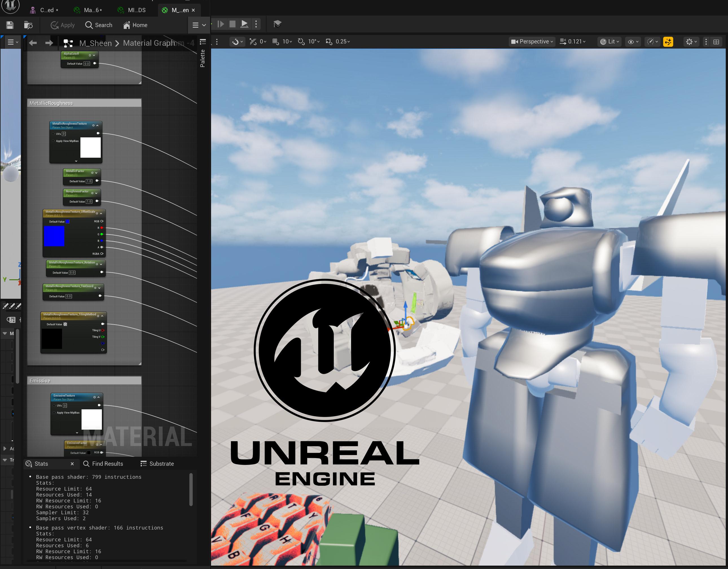Toggle the highlighted yellow viewport button

point(668,42)
